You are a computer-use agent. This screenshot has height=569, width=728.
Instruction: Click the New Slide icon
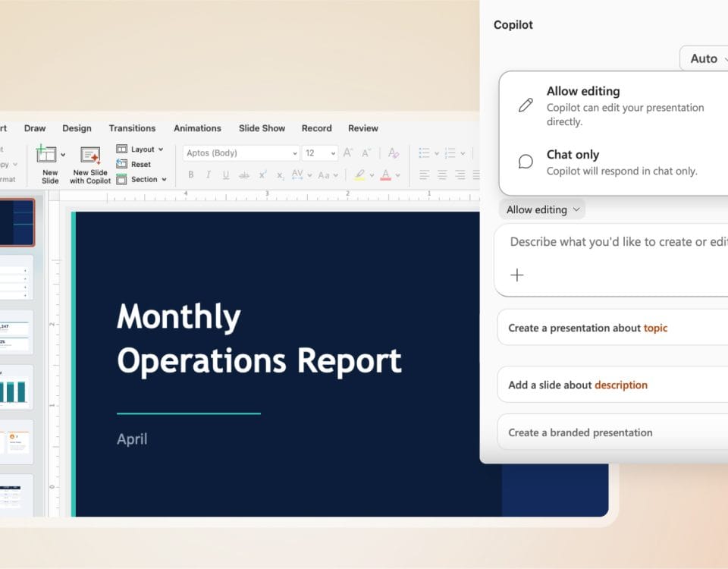(x=47, y=155)
